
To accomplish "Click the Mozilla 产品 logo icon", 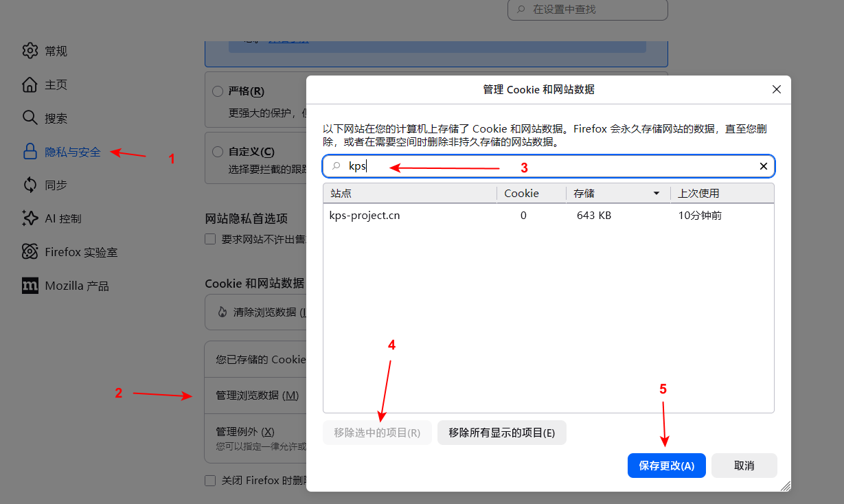I will pyautogui.click(x=30, y=286).
